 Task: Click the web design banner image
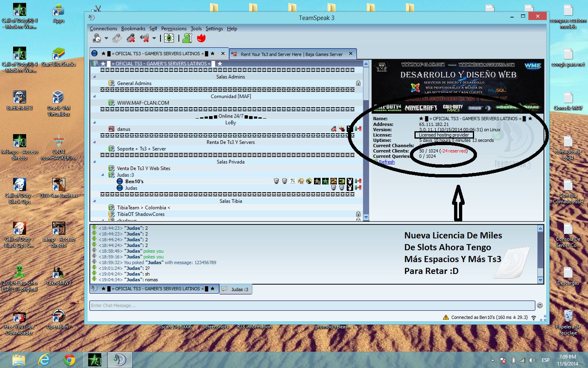457,86
